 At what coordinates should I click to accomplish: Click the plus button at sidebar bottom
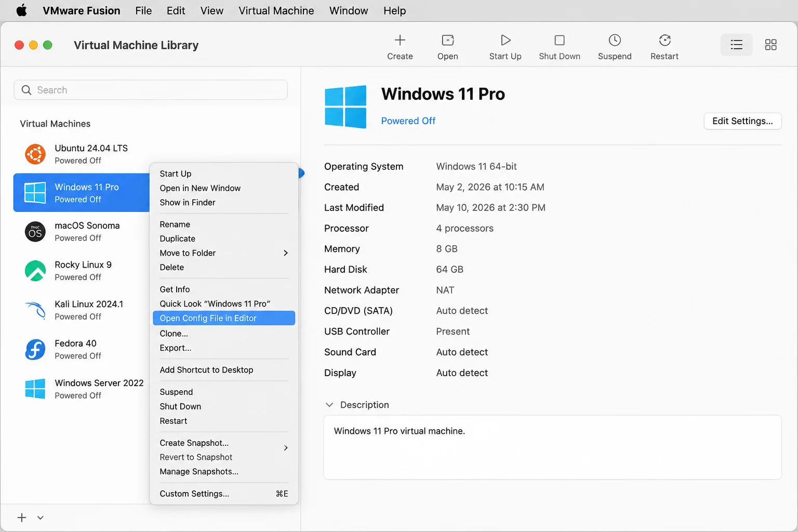[22, 517]
